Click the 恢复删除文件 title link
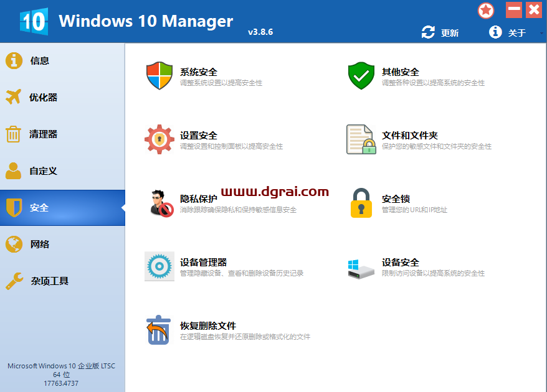The image size is (547, 392). pyautogui.click(x=208, y=326)
